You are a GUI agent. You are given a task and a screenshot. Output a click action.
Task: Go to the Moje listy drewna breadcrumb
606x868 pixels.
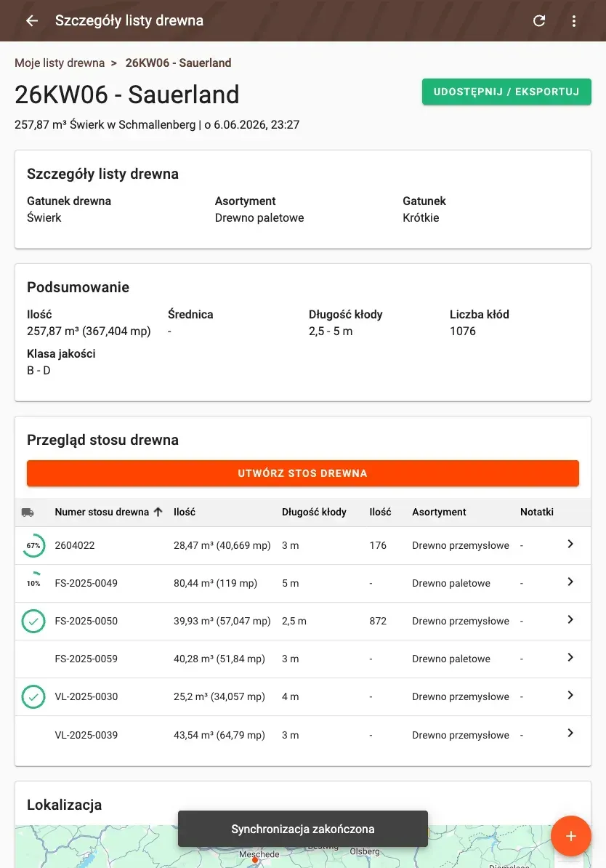[x=59, y=63]
